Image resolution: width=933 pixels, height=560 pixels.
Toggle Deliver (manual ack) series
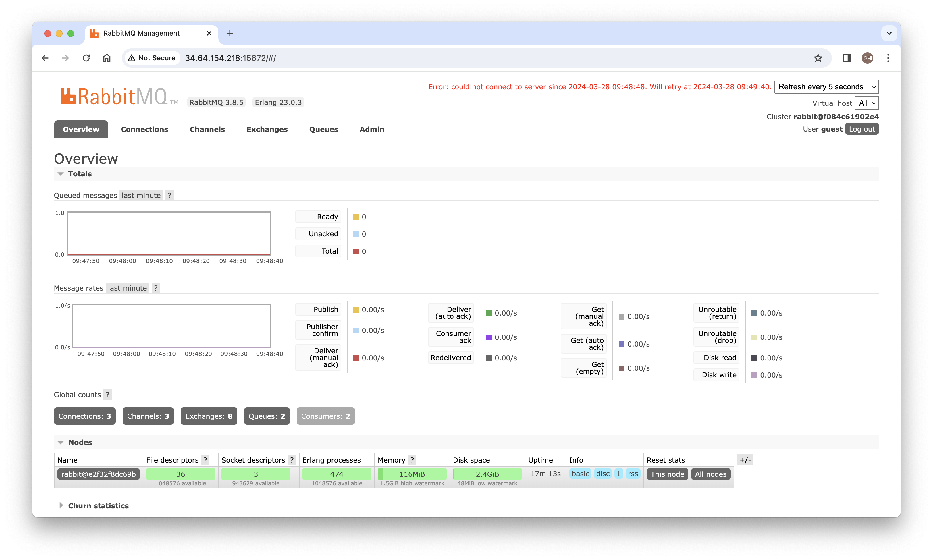318,358
